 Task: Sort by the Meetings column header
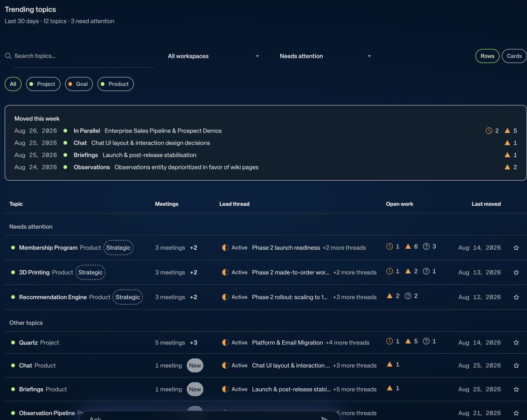[166, 204]
